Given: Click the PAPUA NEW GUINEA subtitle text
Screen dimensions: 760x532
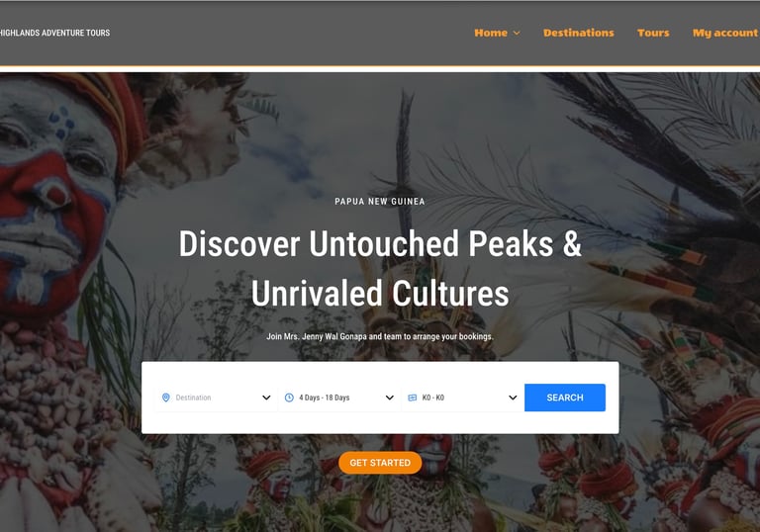Looking at the screenshot, I should [380, 201].
